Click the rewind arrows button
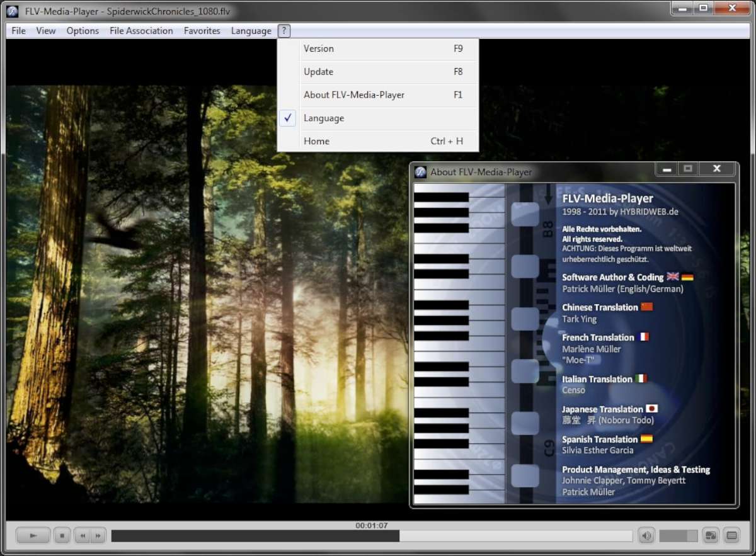Viewport: 756px width, 556px height. point(82,536)
